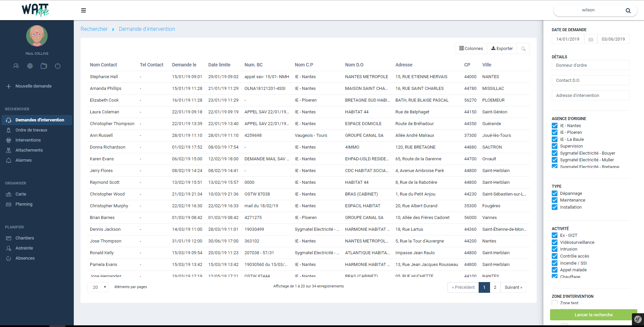Click the Adresse d'intervention input field

pyautogui.click(x=590, y=95)
